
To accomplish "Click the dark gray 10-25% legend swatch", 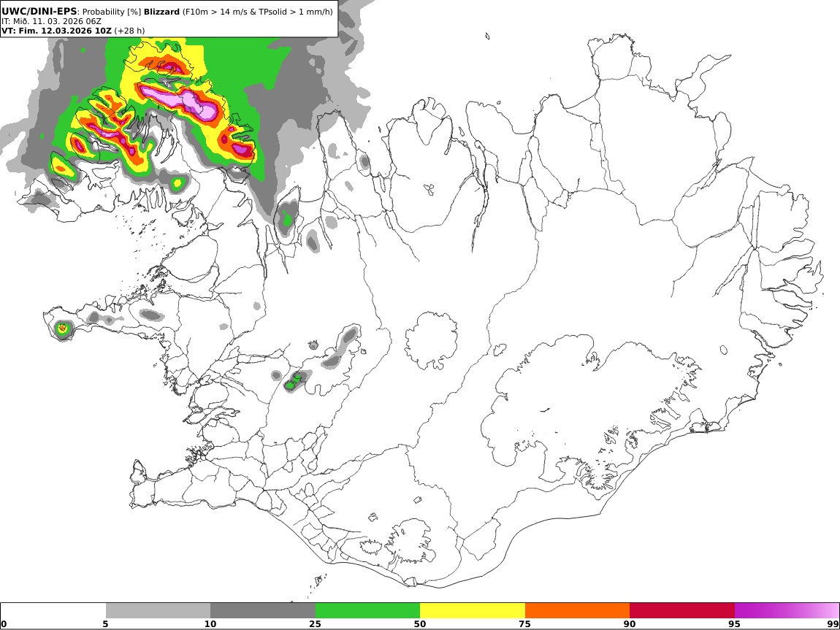I will tap(263, 611).
